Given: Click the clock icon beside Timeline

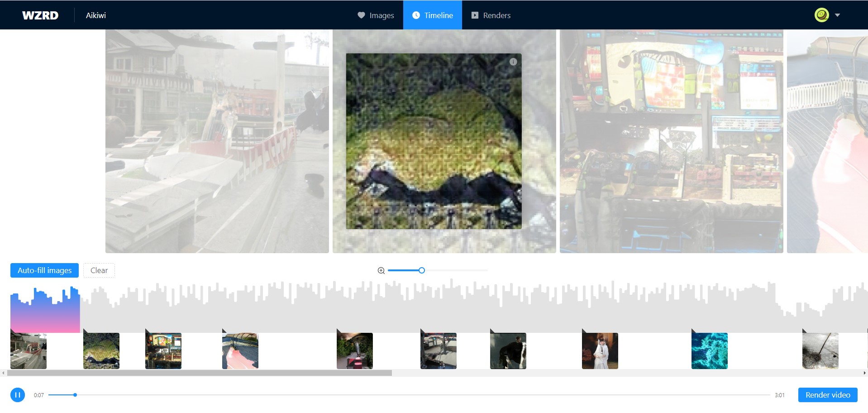Looking at the screenshot, I should [416, 15].
